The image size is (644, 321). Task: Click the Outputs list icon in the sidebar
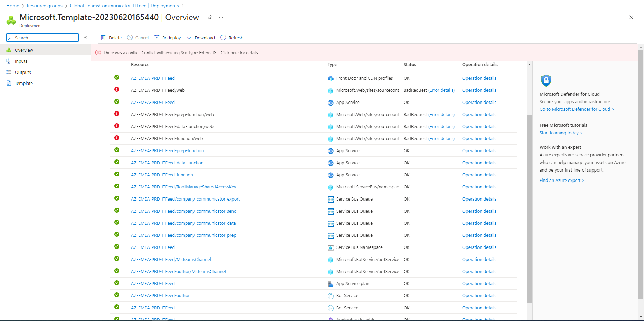[9, 72]
